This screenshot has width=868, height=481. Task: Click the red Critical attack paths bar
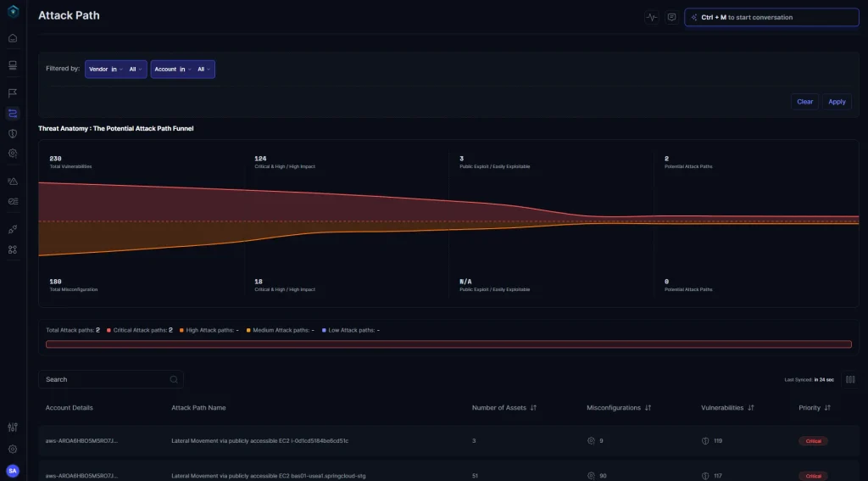[x=448, y=344]
